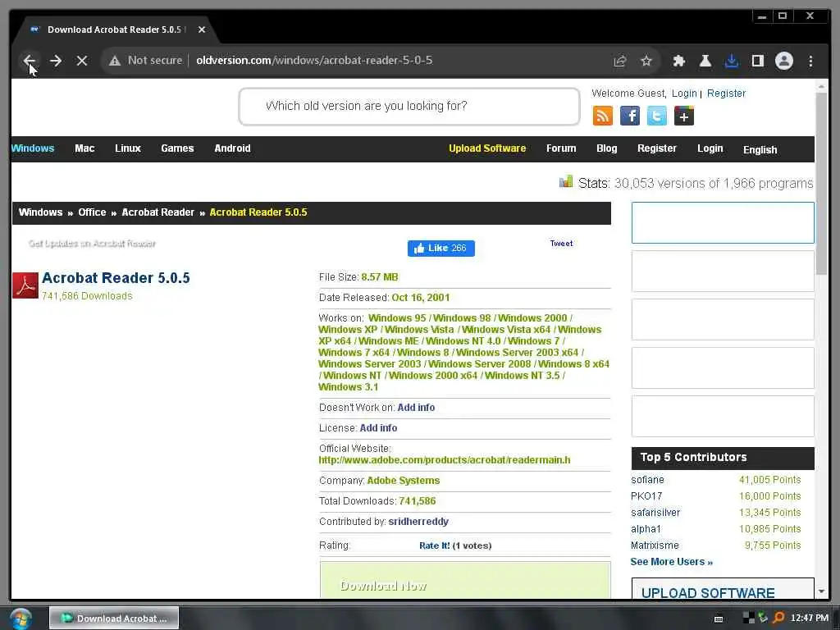Image resolution: width=840 pixels, height=630 pixels.
Task: Click the browser forward arrow
Action: tap(56, 61)
